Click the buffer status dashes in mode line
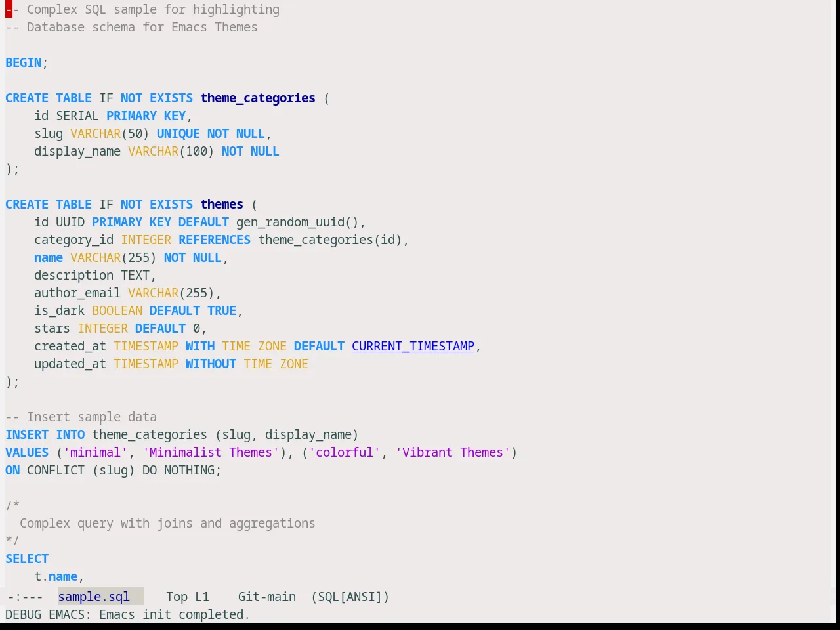Image resolution: width=840 pixels, height=630 pixels. point(25,597)
